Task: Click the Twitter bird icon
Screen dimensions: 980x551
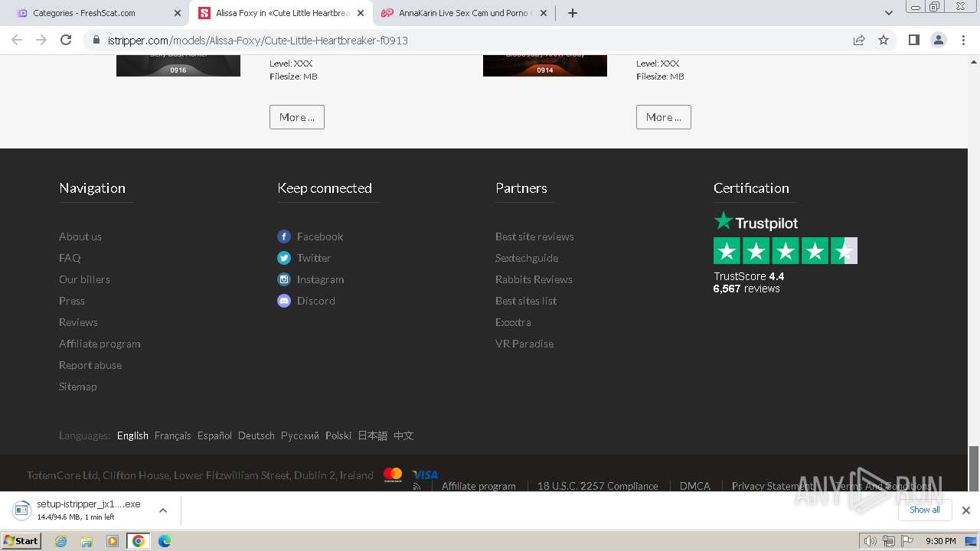Action: point(284,258)
